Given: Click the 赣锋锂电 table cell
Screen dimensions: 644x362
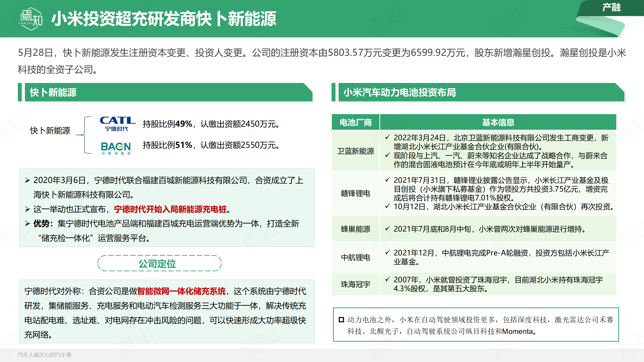Looking at the screenshot, I should (x=355, y=193).
